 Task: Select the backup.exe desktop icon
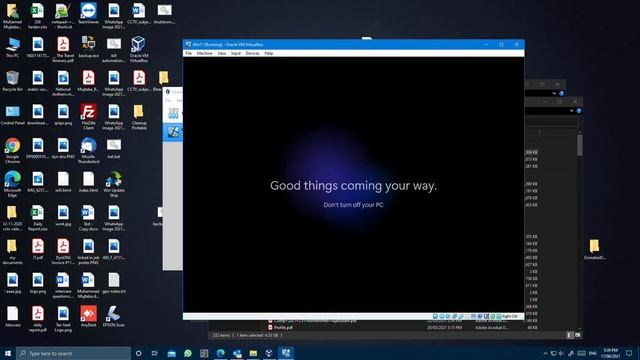(89, 47)
